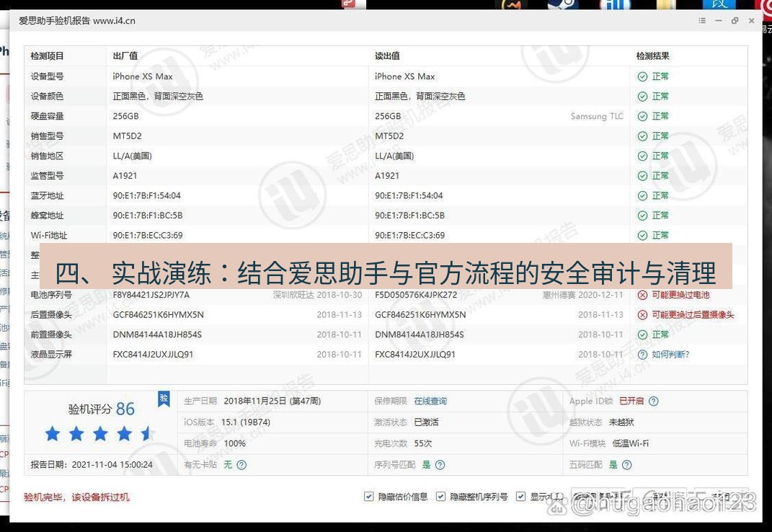Open the list menu icon in title bar

702,21
